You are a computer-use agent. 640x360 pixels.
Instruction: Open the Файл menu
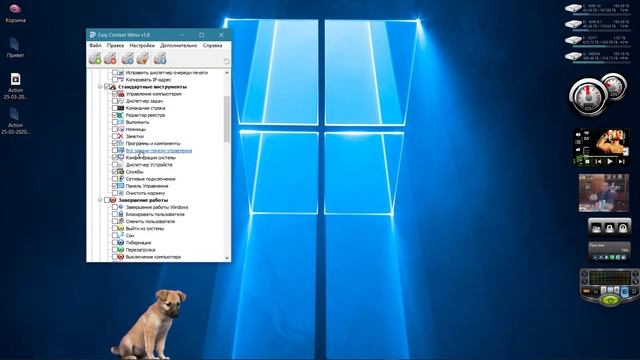[x=95, y=45]
